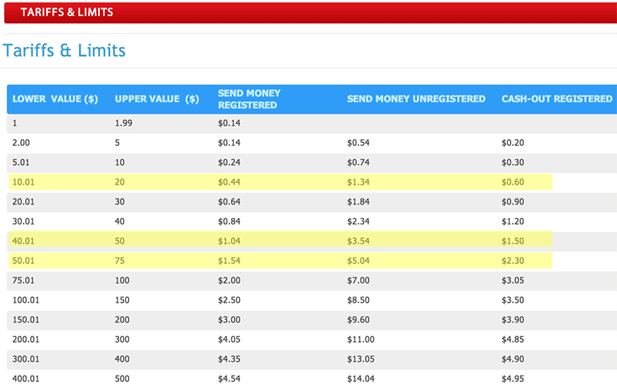617x384 pixels.
Task: Select unregistered fee $1.84
Action: (x=358, y=202)
